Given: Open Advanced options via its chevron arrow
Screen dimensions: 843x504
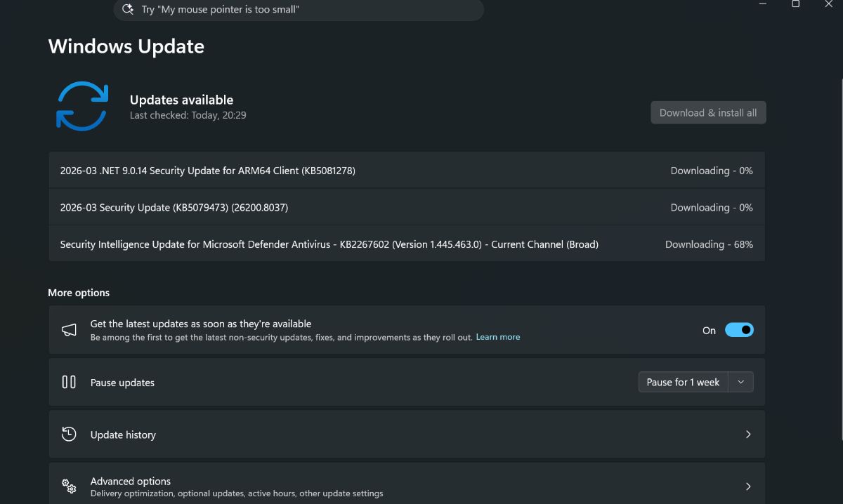Looking at the screenshot, I should tap(748, 486).
